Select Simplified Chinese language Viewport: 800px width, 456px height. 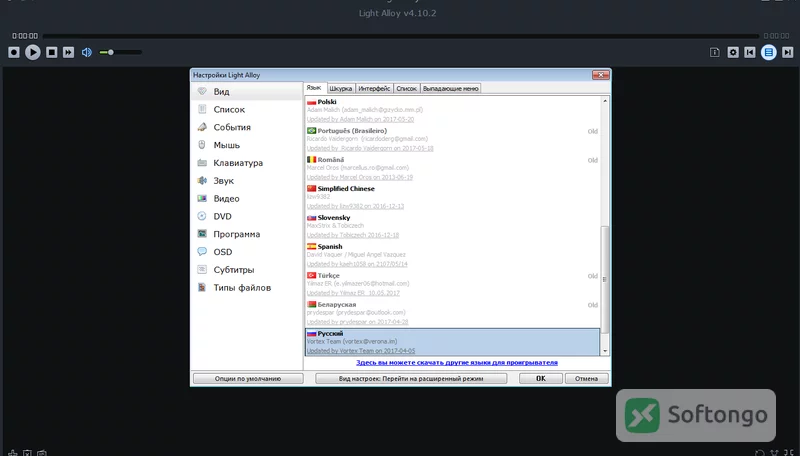click(x=453, y=197)
